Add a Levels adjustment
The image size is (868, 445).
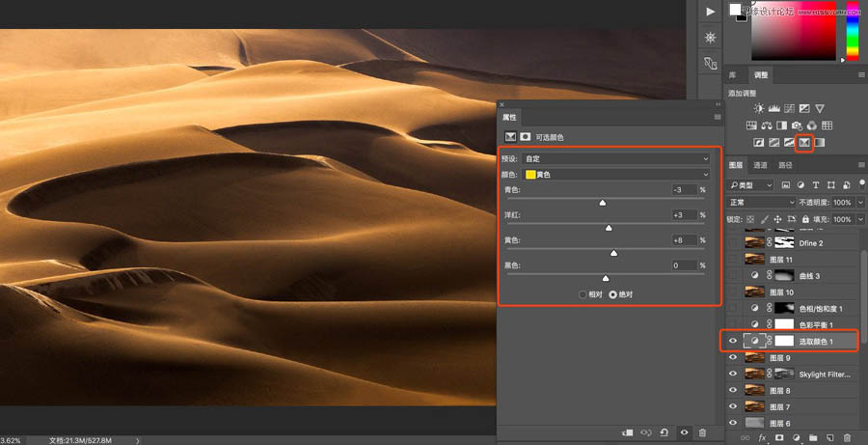coord(774,109)
